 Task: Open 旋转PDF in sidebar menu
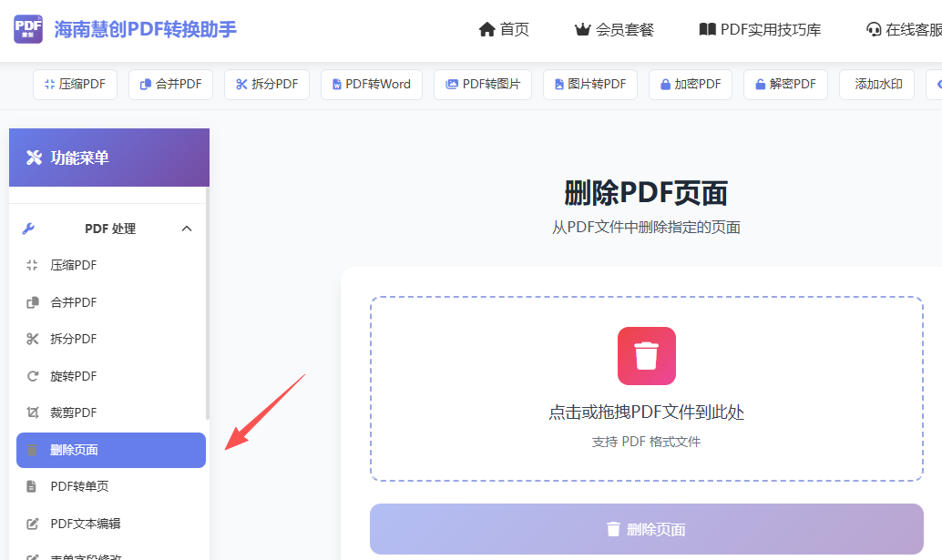click(111, 376)
